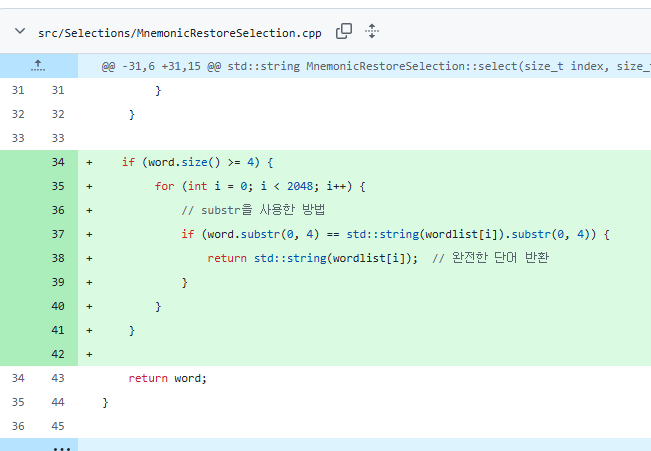The height and width of the screenshot is (451, 651).
Task: Click the plus marker on line 34
Action: point(89,162)
